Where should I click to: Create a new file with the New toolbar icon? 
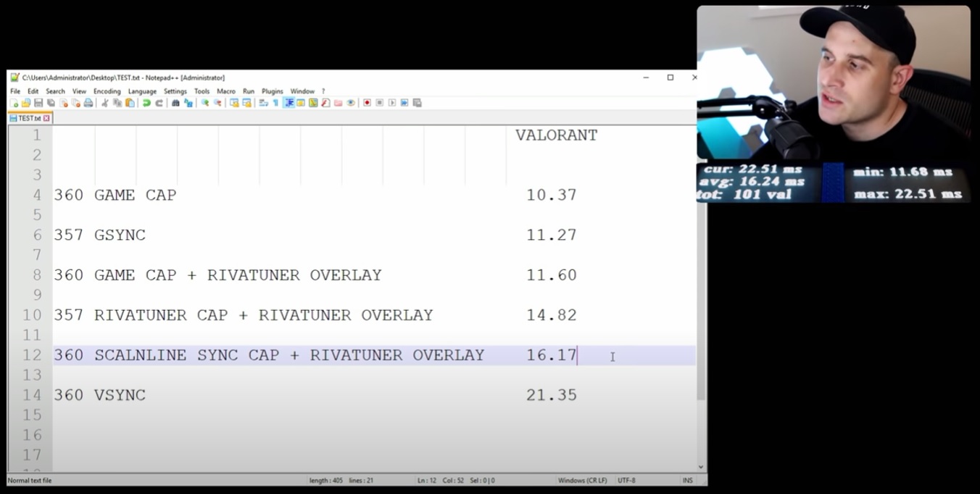(14, 103)
